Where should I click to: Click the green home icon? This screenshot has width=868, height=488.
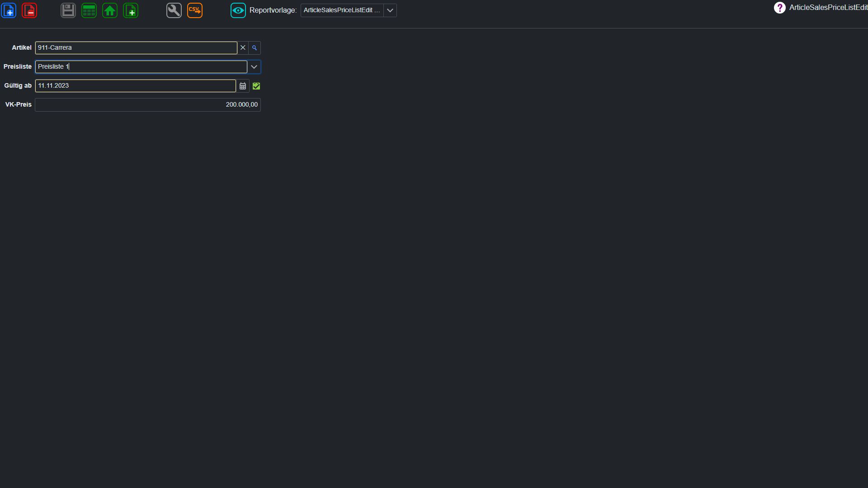click(x=110, y=10)
